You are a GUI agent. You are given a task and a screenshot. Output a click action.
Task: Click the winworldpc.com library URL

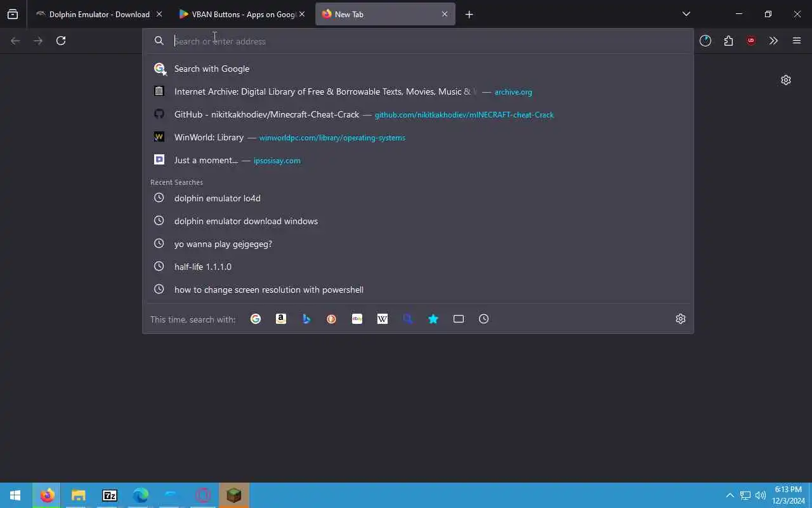(332, 138)
